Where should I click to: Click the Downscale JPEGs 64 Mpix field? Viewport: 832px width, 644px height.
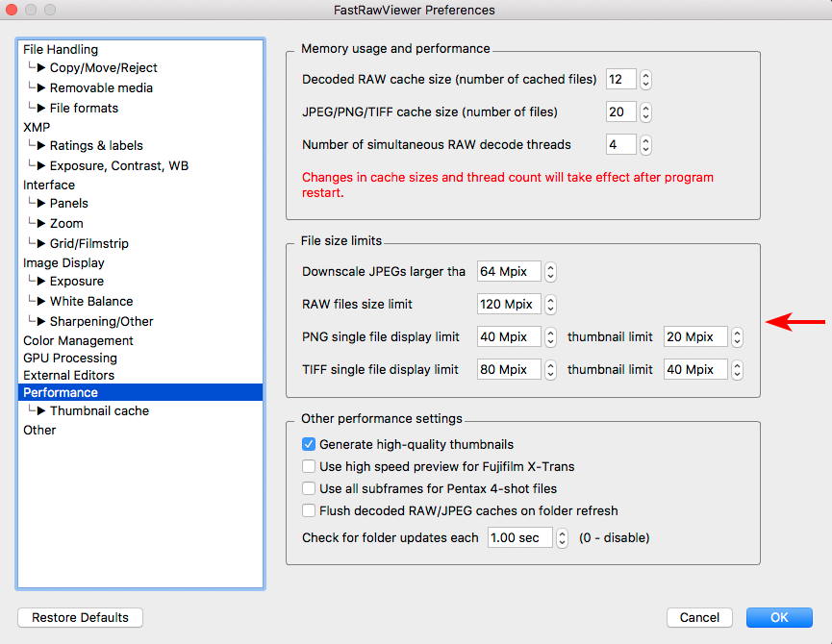coord(510,272)
